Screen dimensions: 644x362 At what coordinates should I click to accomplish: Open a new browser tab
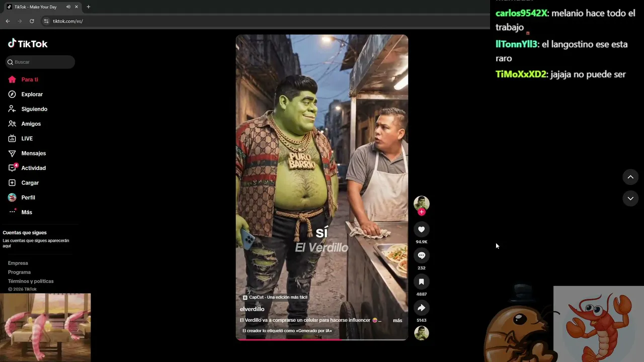89,7
